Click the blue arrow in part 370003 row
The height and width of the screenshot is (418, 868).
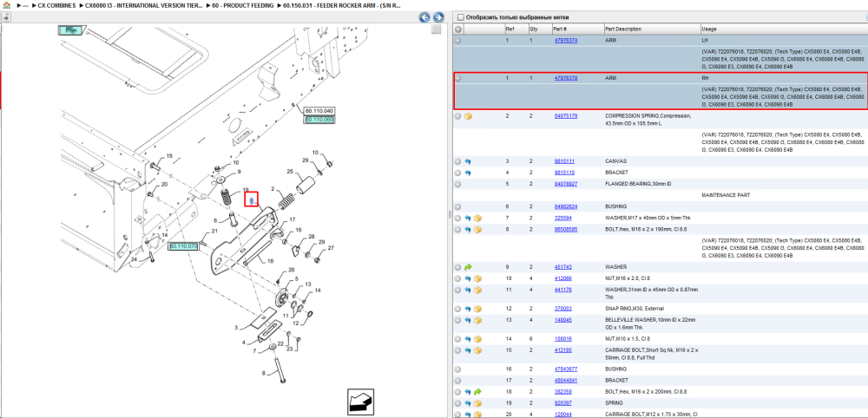[469, 309]
